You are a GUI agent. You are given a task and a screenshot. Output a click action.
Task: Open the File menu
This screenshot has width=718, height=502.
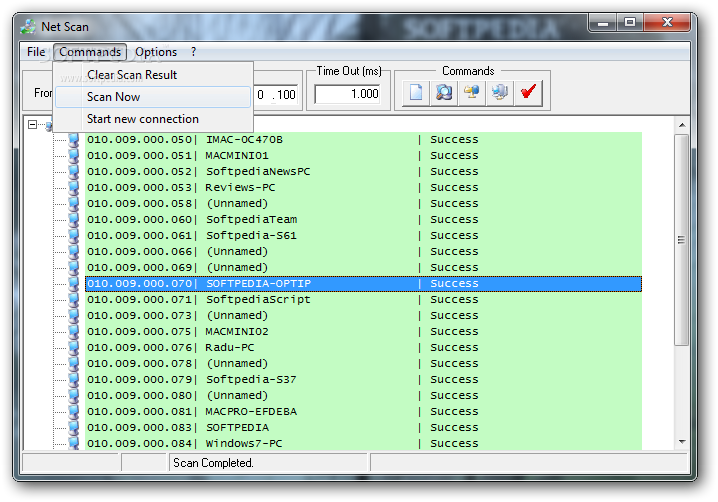tap(36, 52)
